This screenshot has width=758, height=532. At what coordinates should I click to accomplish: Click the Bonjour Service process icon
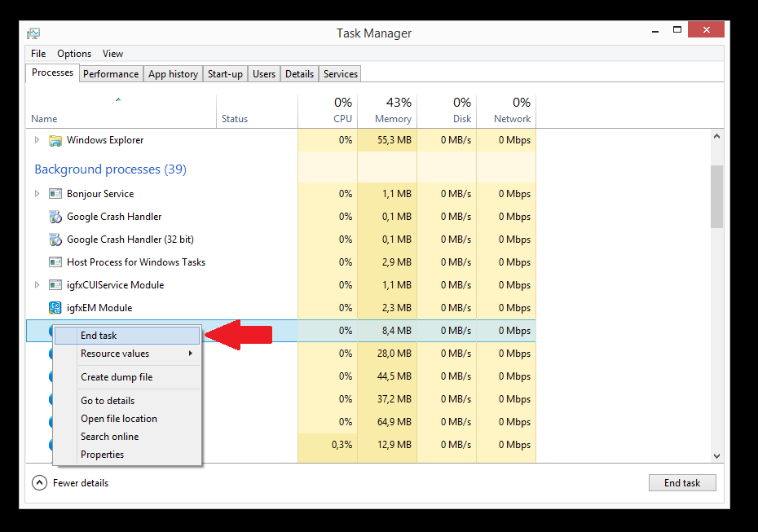pyautogui.click(x=55, y=194)
